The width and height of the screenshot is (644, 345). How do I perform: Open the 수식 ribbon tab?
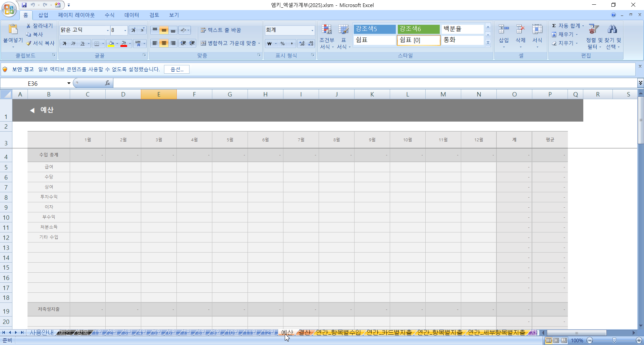click(x=110, y=15)
